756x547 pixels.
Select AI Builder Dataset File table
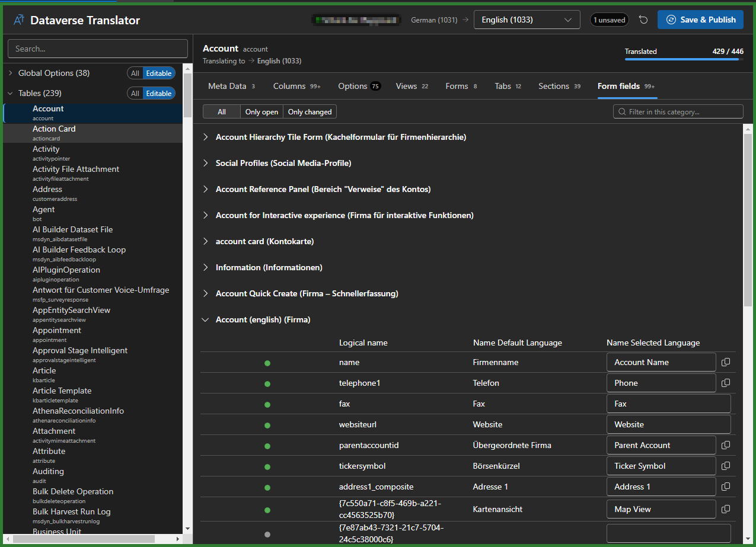[93, 233]
